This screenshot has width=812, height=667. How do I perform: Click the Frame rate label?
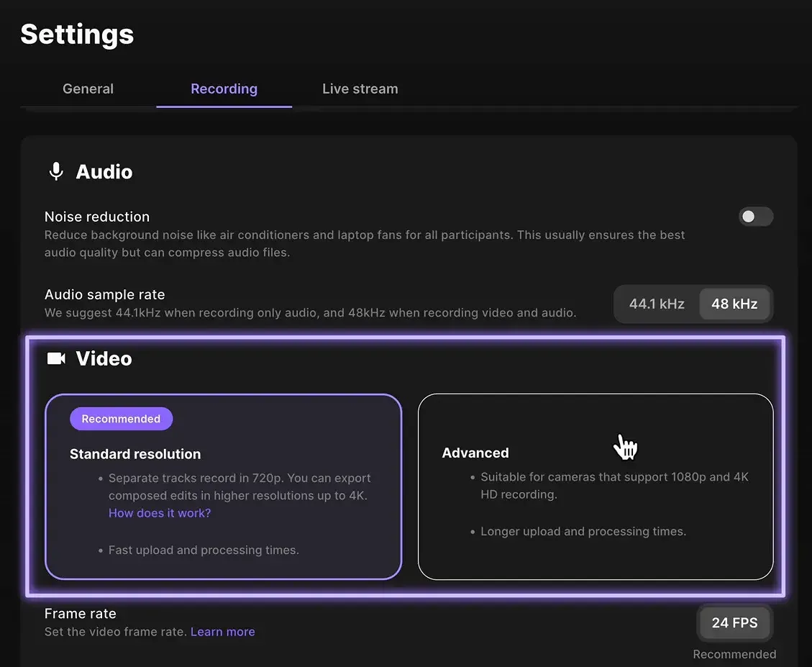[80, 613]
